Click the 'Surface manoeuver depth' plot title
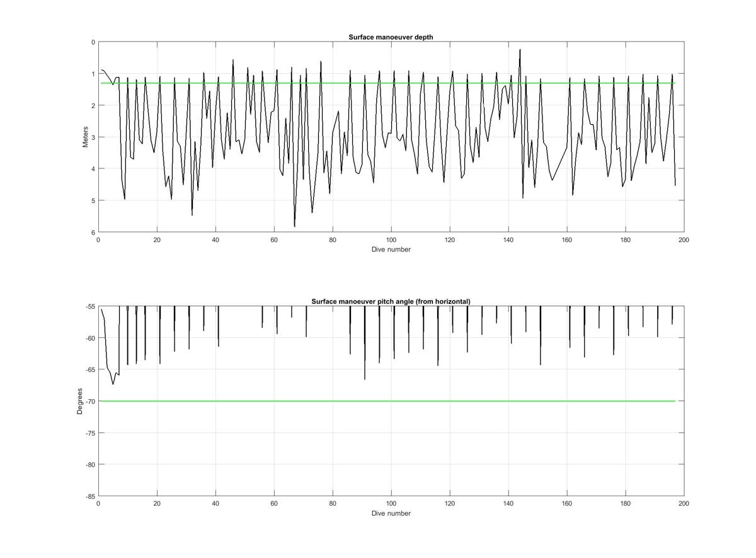This screenshot has width=756, height=558. click(x=391, y=37)
